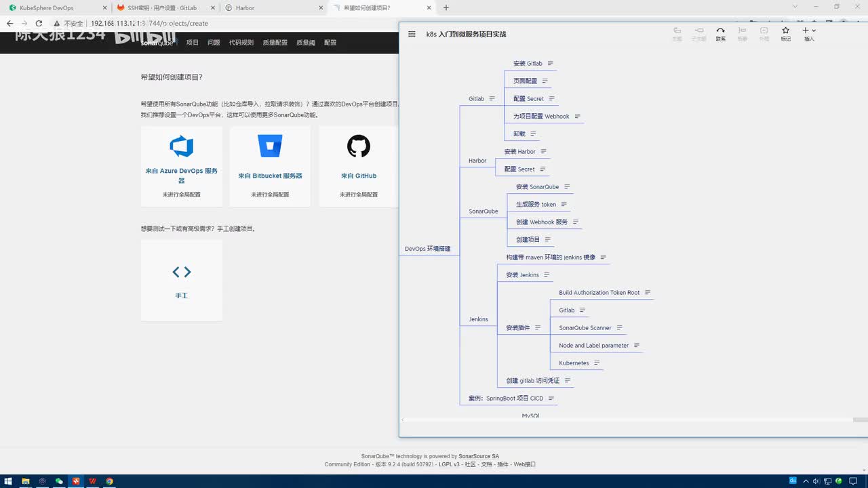Select the Jenkins branch node
The image size is (868, 488).
point(478,319)
